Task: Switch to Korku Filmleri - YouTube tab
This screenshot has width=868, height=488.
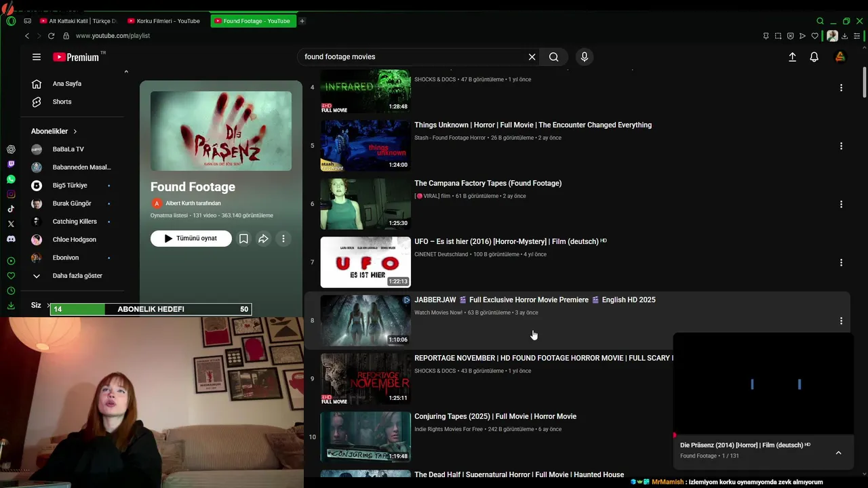Action: click(163, 21)
